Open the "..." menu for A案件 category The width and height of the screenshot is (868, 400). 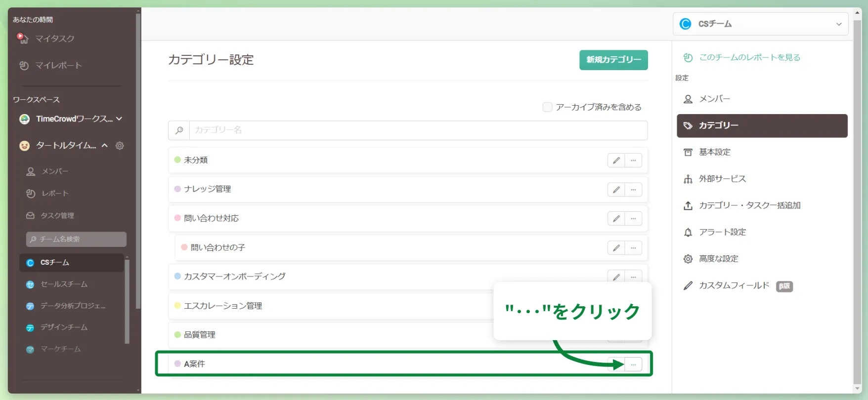(x=633, y=364)
